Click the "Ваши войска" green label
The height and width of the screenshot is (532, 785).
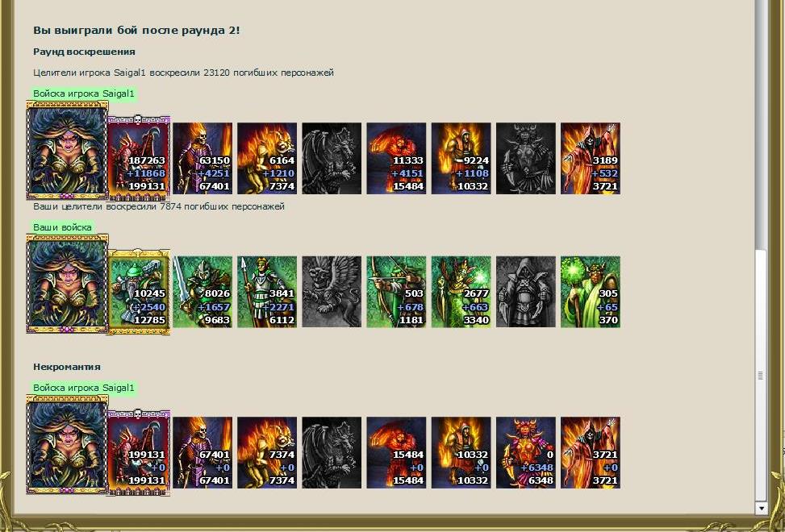tap(63, 227)
